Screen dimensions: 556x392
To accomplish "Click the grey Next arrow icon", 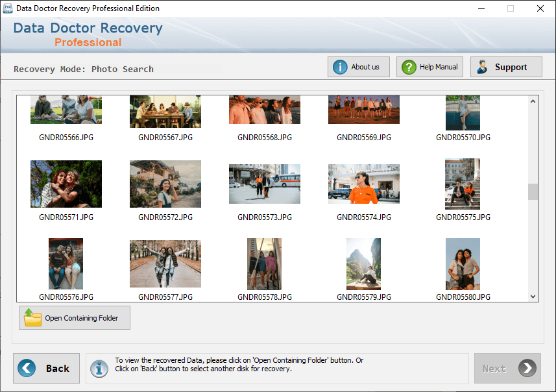I will pos(527,368).
